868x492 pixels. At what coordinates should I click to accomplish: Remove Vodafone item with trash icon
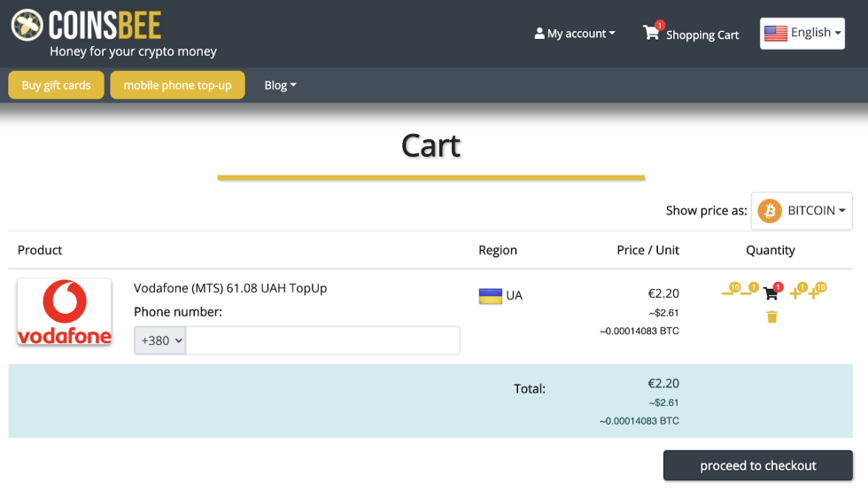tap(771, 317)
